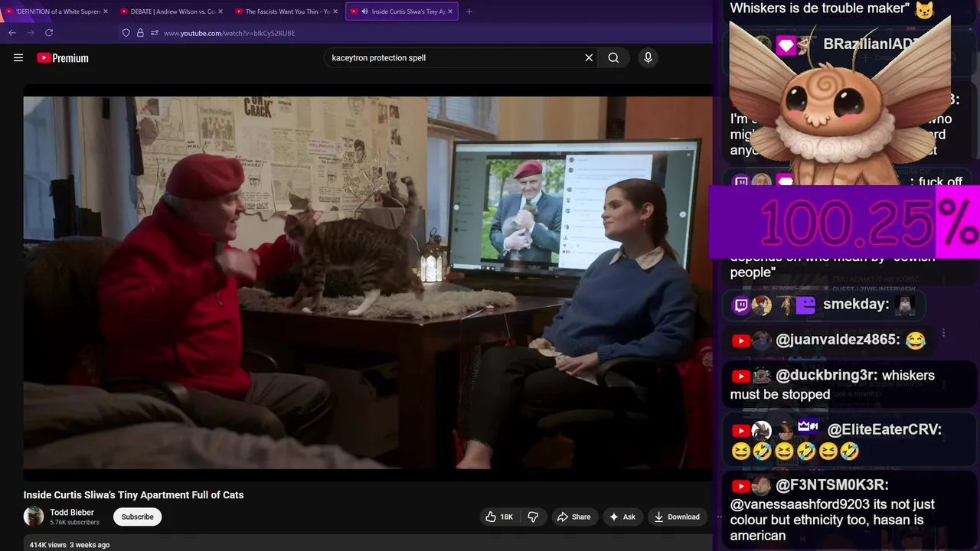980x551 pixels.
Task: Go back with the browser back arrow
Action: point(12,33)
